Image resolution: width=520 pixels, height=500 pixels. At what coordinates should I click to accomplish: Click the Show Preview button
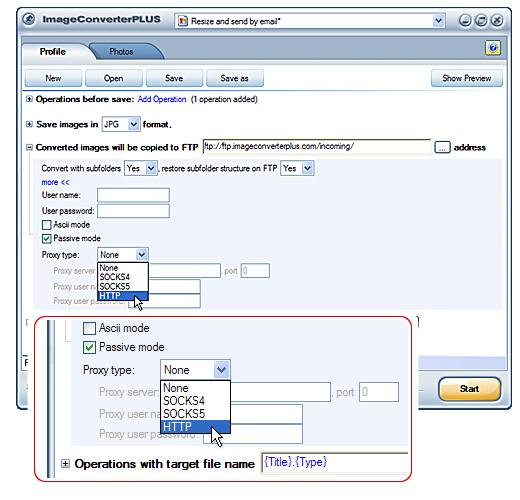point(467,78)
